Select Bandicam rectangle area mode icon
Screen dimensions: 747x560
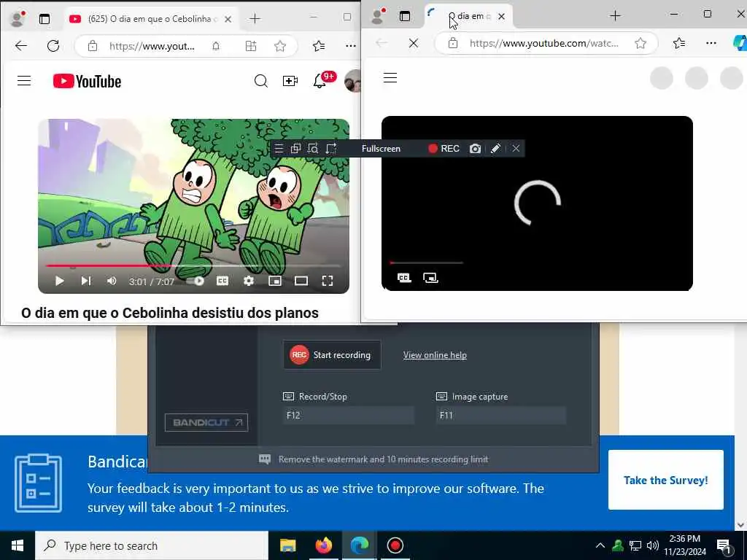pos(331,149)
